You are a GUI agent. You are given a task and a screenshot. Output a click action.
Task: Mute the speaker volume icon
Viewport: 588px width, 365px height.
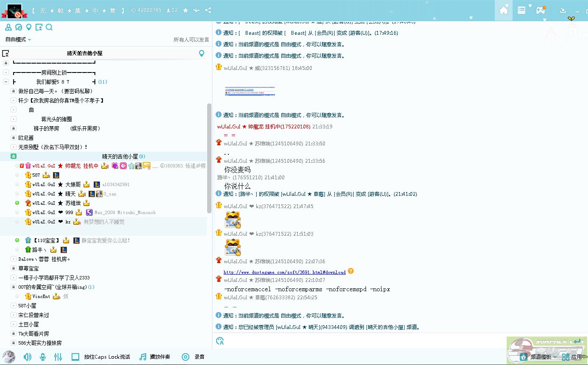pyautogui.click(x=28, y=357)
